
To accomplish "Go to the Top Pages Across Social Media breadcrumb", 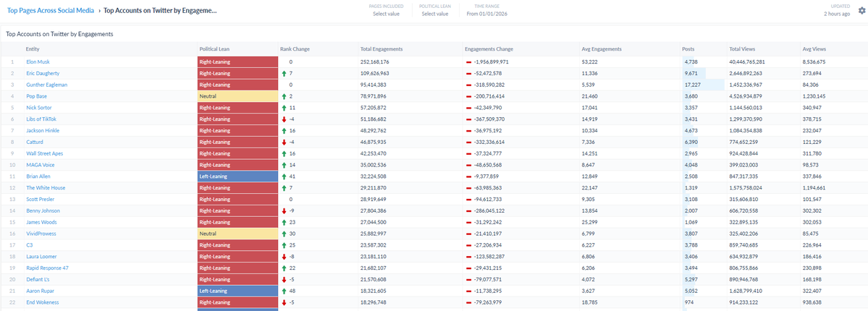I will pyautogui.click(x=51, y=10).
